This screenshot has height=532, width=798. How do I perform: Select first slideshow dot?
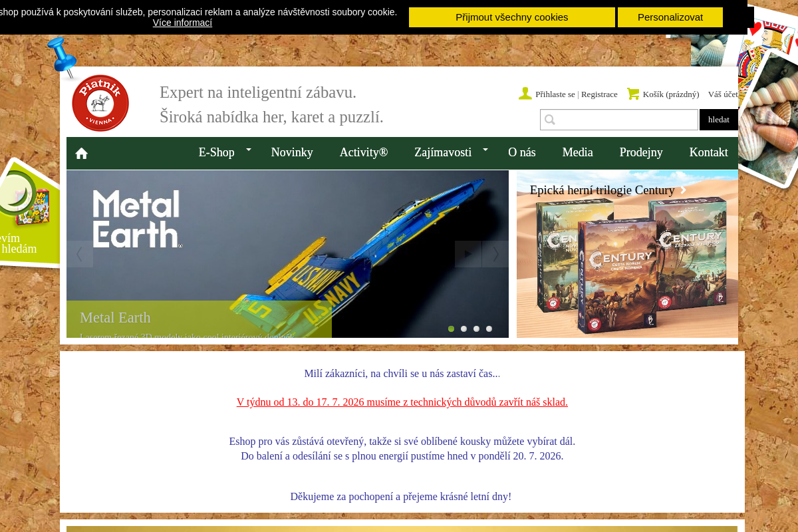point(451,329)
